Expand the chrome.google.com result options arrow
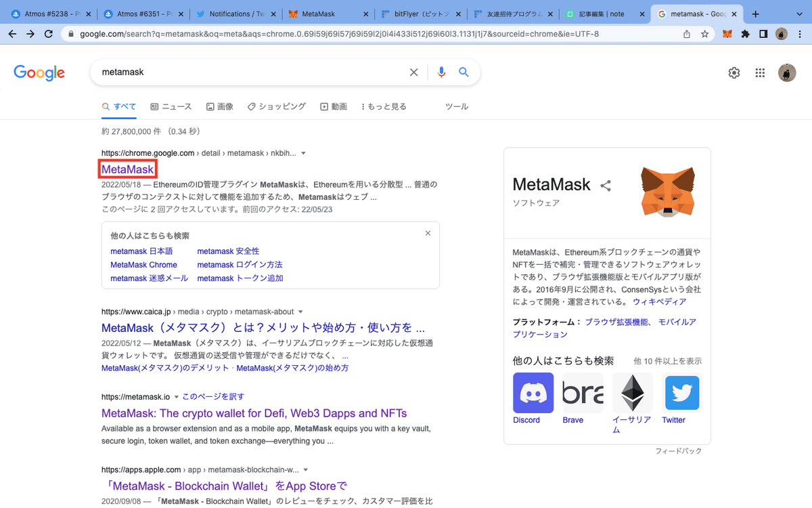This screenshot has height=508, width=812. point(303,153)
